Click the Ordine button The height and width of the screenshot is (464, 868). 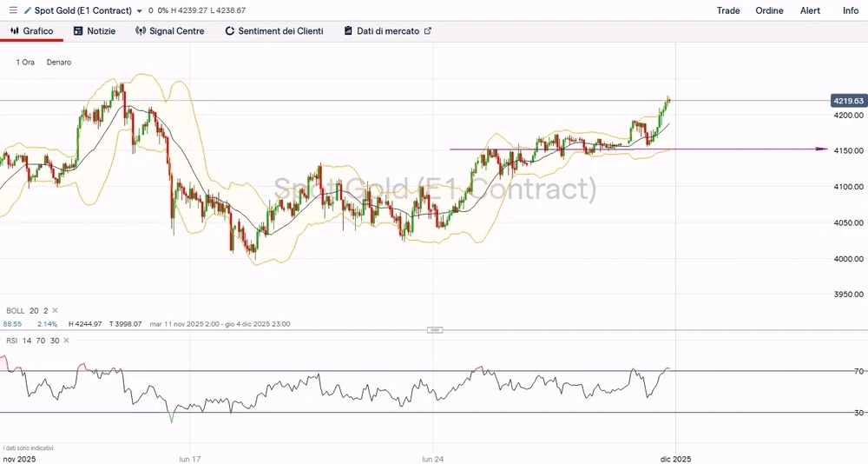pos(769,10)
